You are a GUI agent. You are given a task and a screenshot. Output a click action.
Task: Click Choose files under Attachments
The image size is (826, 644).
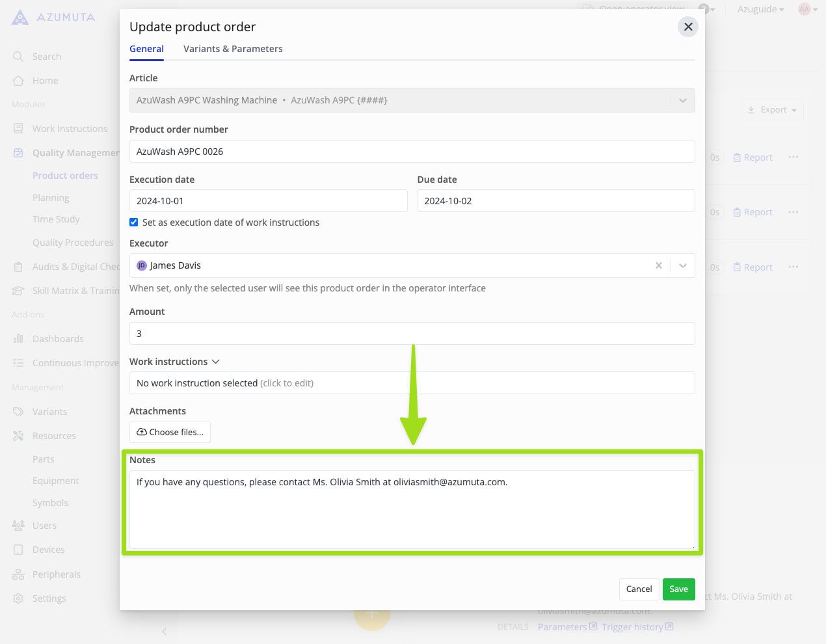pyautogui.click(x=170, y=432)
